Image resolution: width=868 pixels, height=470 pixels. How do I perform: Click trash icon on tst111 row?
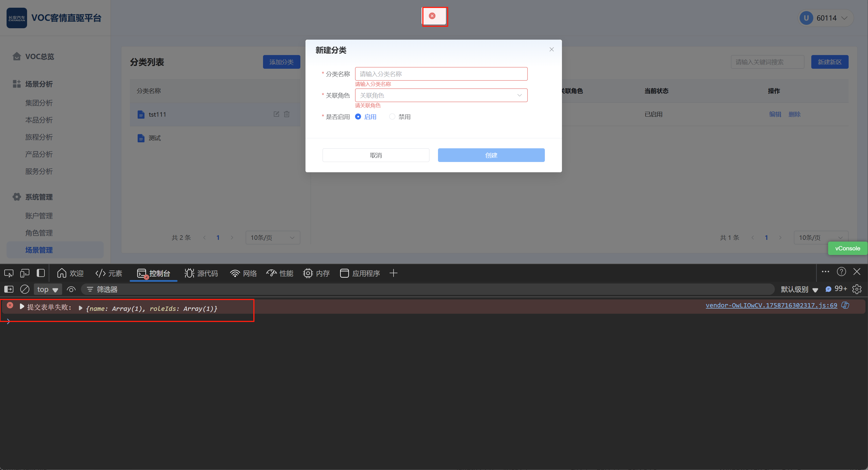[287, 114]
